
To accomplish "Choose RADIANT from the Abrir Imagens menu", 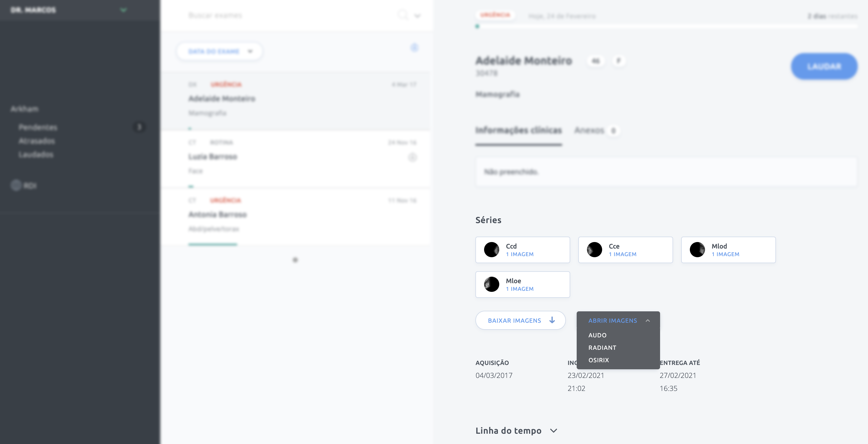I will 602,348.
